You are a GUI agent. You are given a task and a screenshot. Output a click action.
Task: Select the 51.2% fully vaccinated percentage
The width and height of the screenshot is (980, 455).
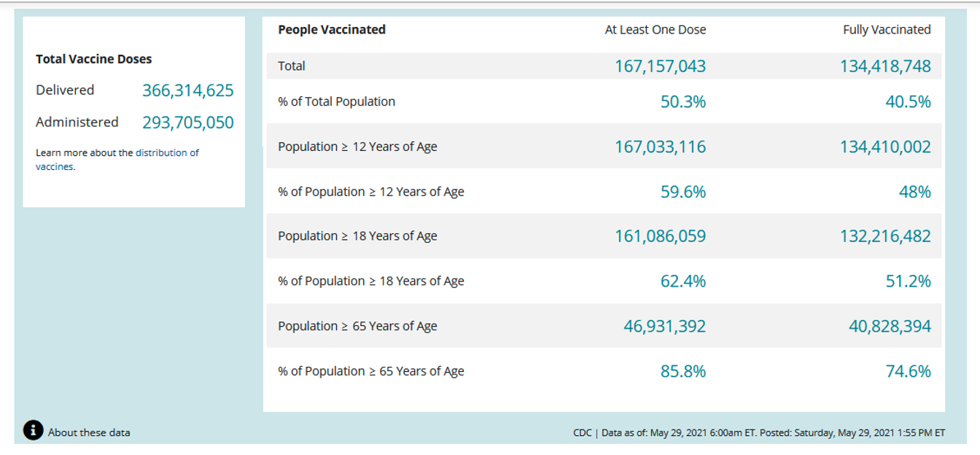coord(909,281)
